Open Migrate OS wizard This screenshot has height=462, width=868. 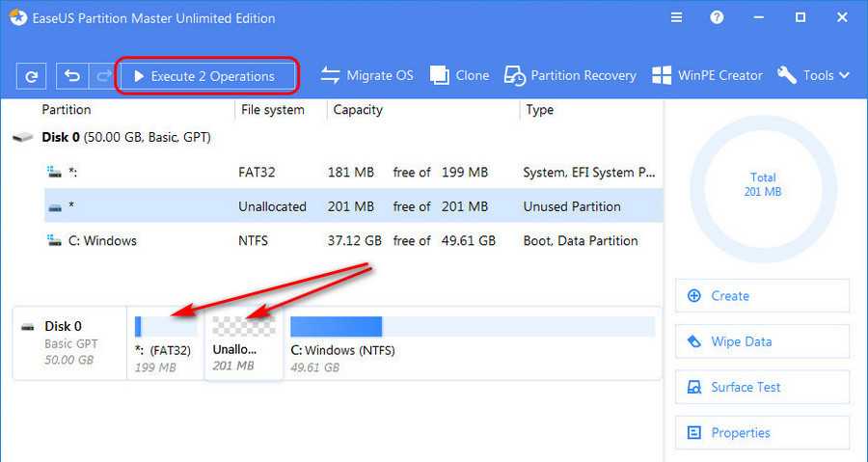[366, 76]
